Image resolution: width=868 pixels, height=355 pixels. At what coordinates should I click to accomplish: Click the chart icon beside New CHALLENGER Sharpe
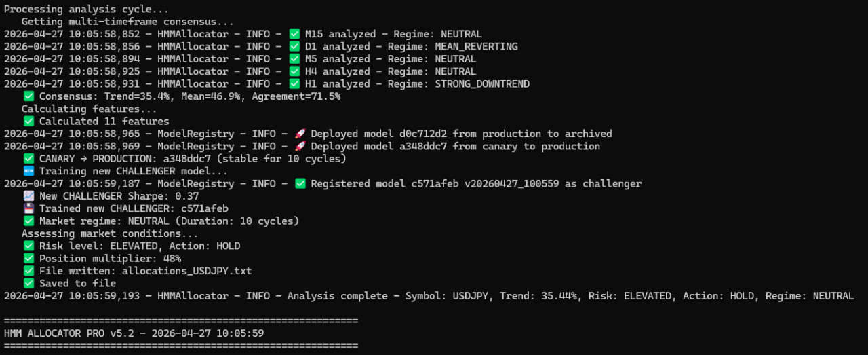pyautogui.click(x=28, y=196)
